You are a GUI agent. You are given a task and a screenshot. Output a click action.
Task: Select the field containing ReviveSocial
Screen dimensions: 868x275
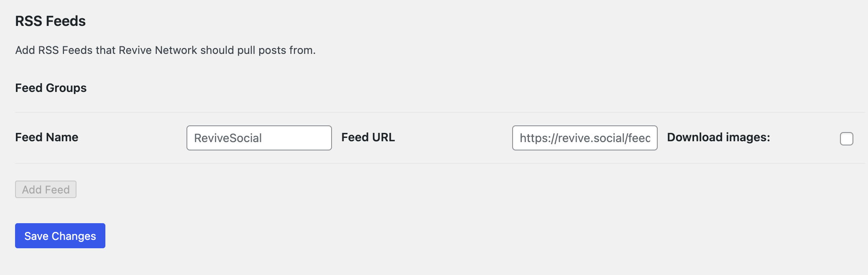pos(259,138)
